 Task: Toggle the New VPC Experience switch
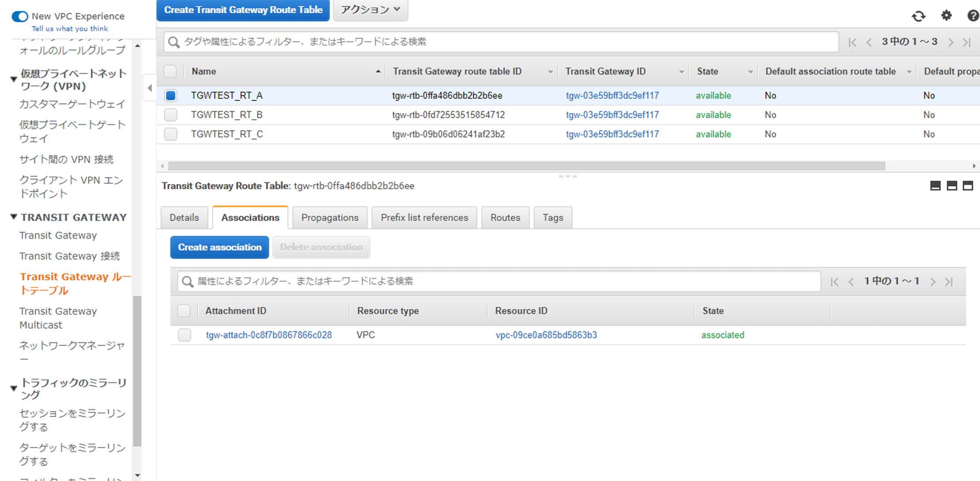[20, 17]
